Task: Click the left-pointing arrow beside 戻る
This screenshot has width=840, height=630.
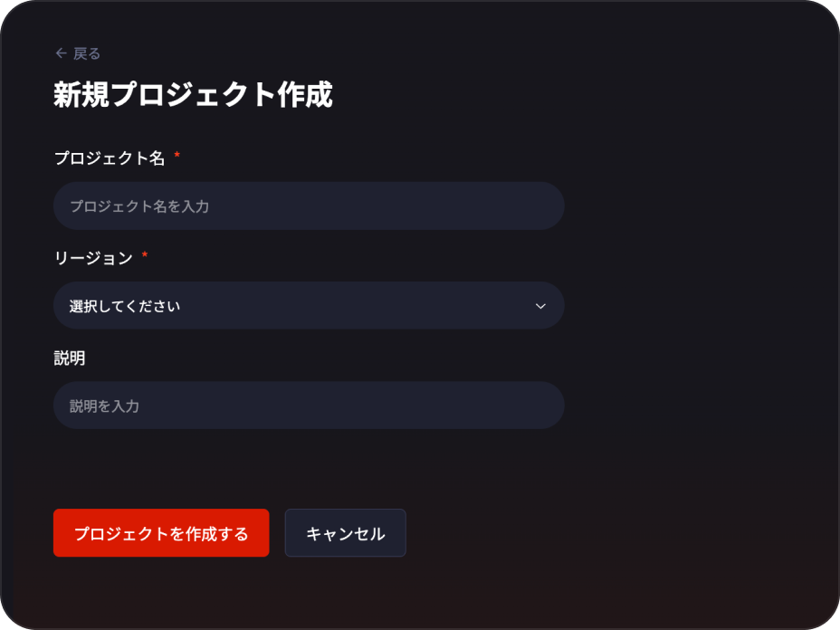Action: coord(60,53)
